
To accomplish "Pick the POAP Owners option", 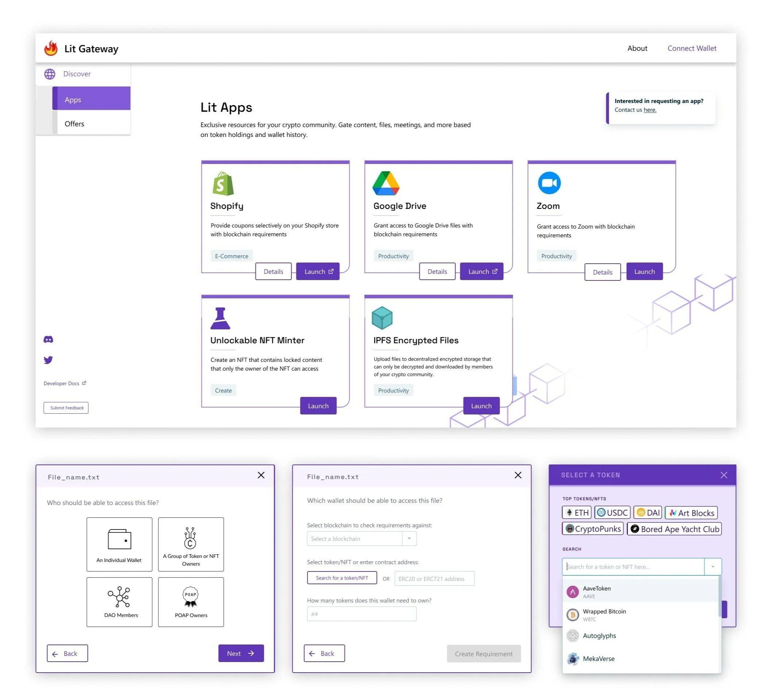I will [191, 602].
